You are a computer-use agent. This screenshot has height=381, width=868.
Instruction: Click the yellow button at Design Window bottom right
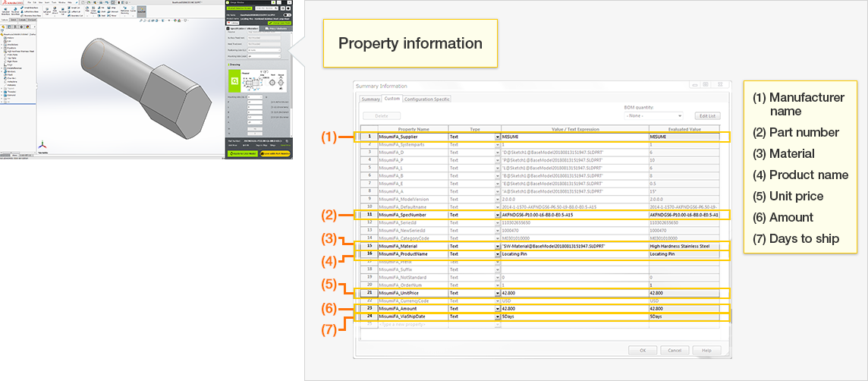275,153
